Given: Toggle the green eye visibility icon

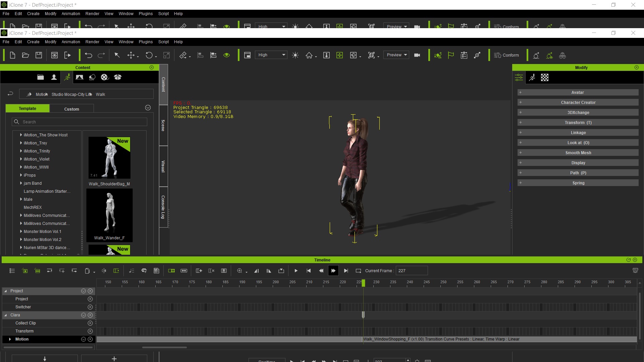Looking at the screenshot, I should [227, 55].
